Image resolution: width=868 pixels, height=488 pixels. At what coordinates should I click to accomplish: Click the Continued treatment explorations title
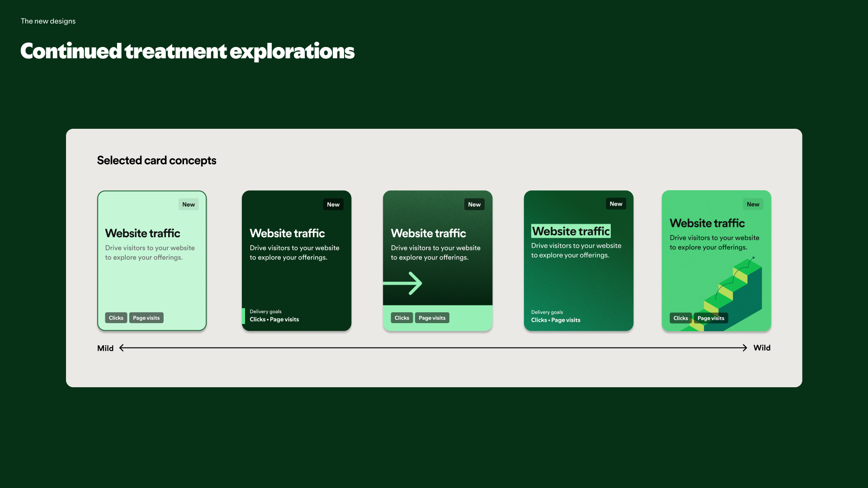pos(187,51)
